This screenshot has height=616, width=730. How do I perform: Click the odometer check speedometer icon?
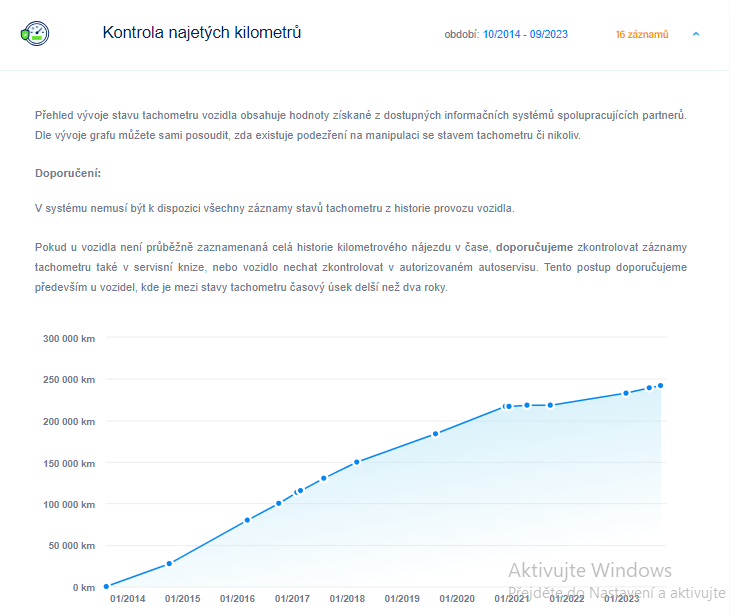(35, 34)
